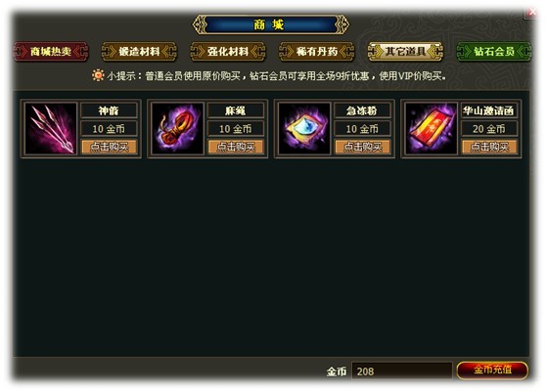Open the green 钻石会员 tab
Screen dimensions: 546x392
[494, 52]
